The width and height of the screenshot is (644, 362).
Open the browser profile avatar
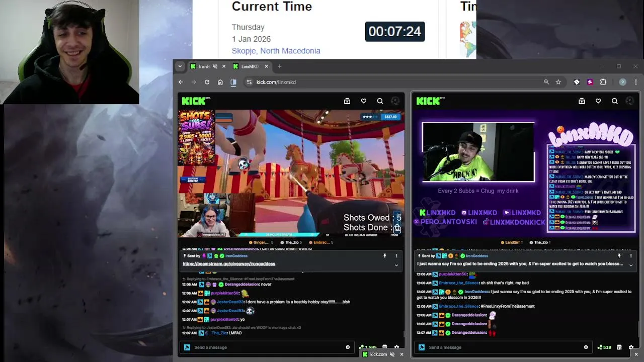tap(623, 82)
